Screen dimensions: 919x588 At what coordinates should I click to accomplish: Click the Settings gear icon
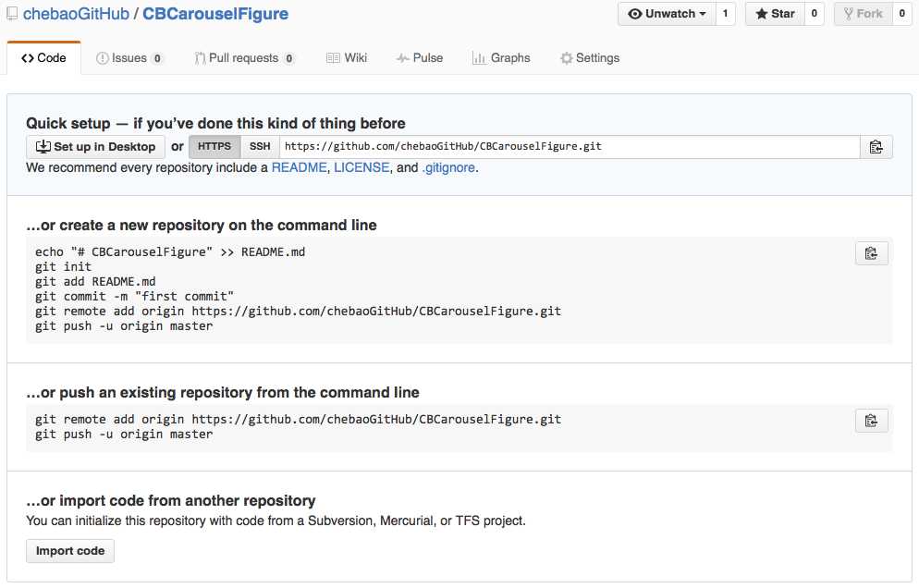coord(566,58)
